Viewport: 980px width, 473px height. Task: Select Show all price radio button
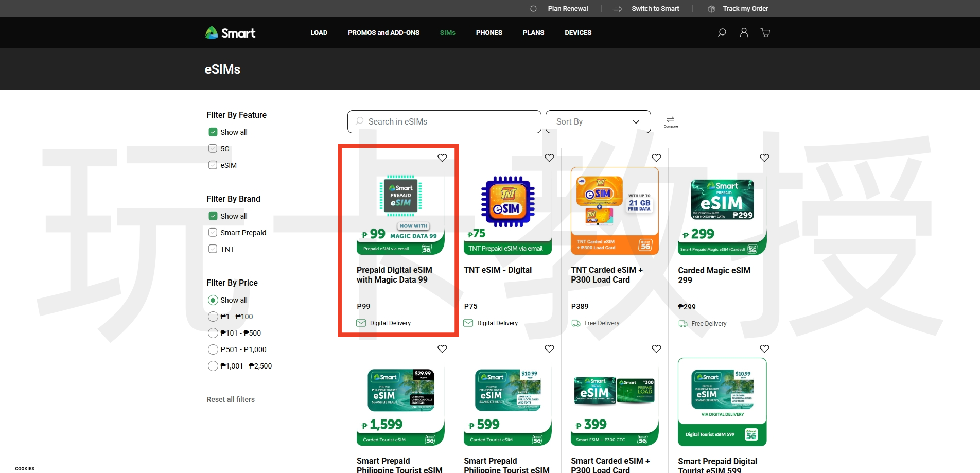pos(213,300)
